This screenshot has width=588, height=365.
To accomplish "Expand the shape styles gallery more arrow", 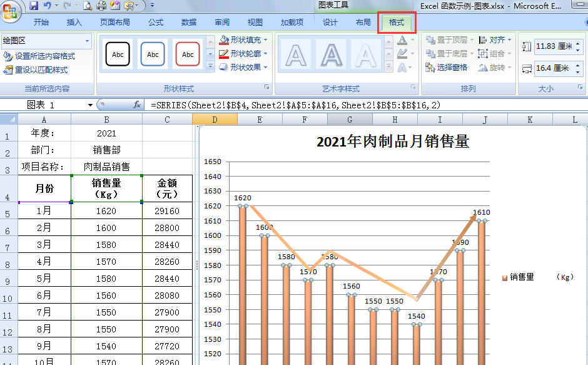I will coord(210,67).
